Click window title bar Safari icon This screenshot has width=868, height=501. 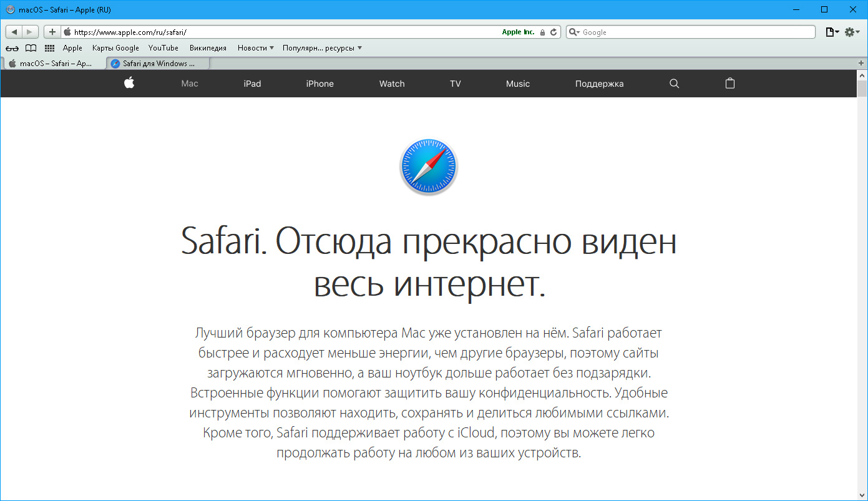[x=10, y=10]
